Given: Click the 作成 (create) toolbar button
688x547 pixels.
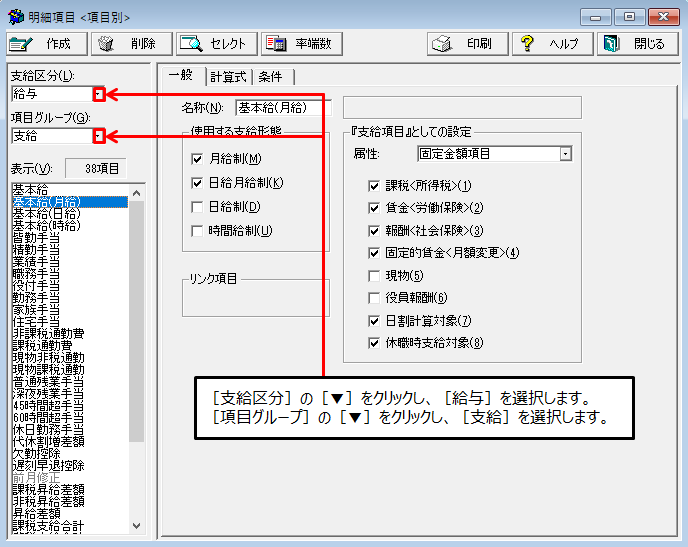Looking at the screenshot, I should click(x=47, y=44).
